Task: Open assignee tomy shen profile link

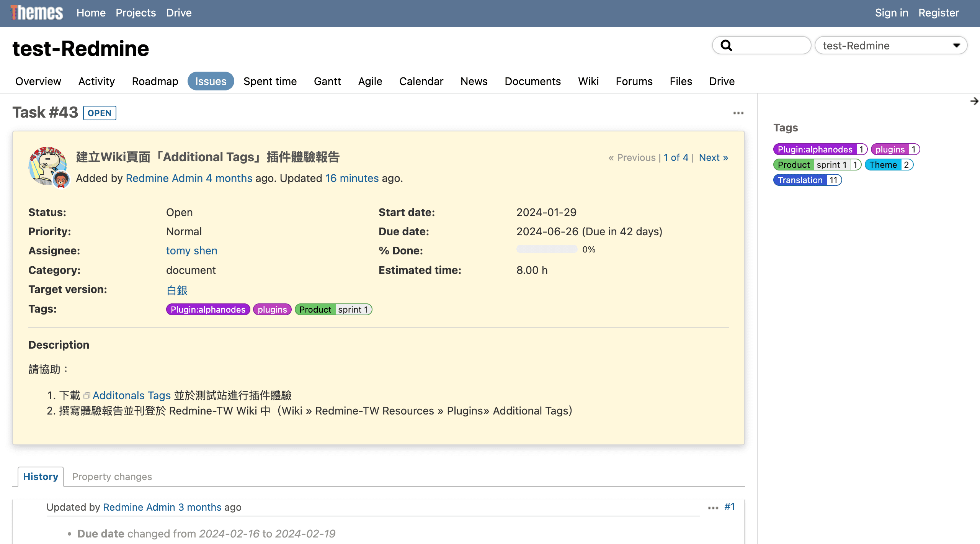Action: 191,251
